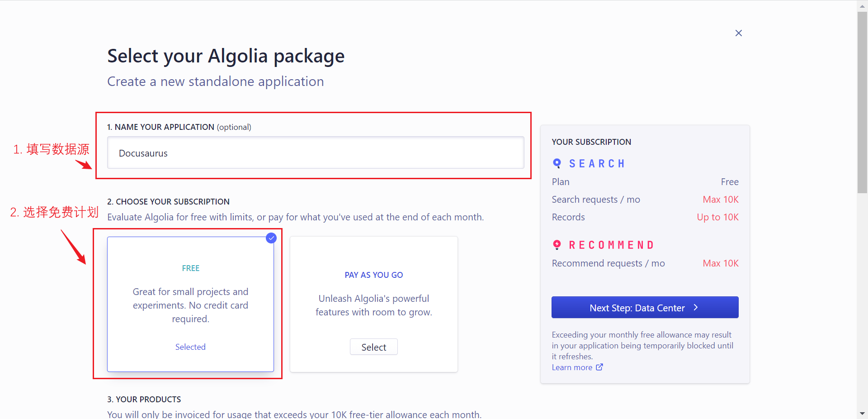Click the scrollbar down arrow
The width and height of the screenshot is (868, 419).
862,414
